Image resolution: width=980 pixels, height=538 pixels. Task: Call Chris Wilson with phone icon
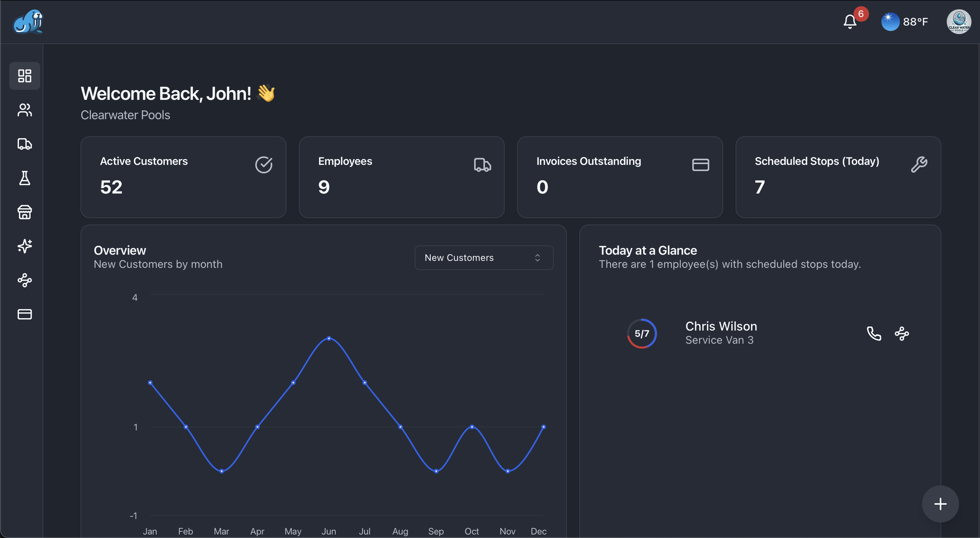874,333
